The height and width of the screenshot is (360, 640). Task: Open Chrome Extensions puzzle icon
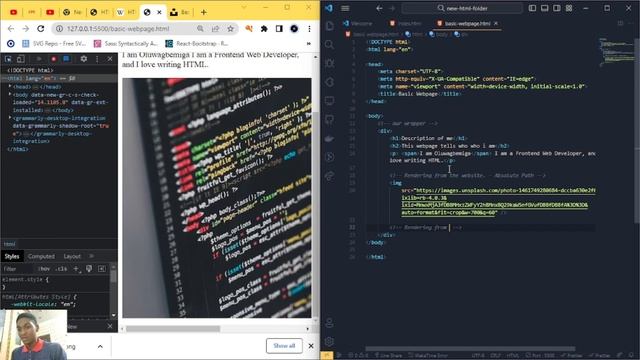pyautogui.click(x=264, y=29)
